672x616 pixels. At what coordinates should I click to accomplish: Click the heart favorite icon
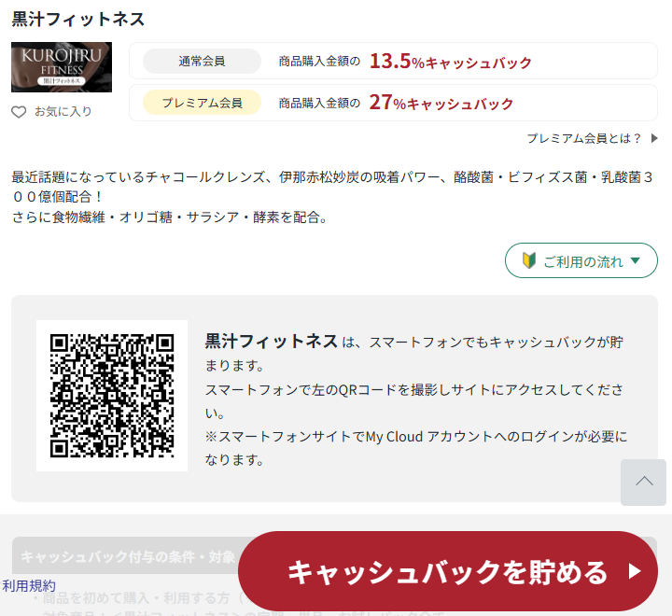point(19,112)
